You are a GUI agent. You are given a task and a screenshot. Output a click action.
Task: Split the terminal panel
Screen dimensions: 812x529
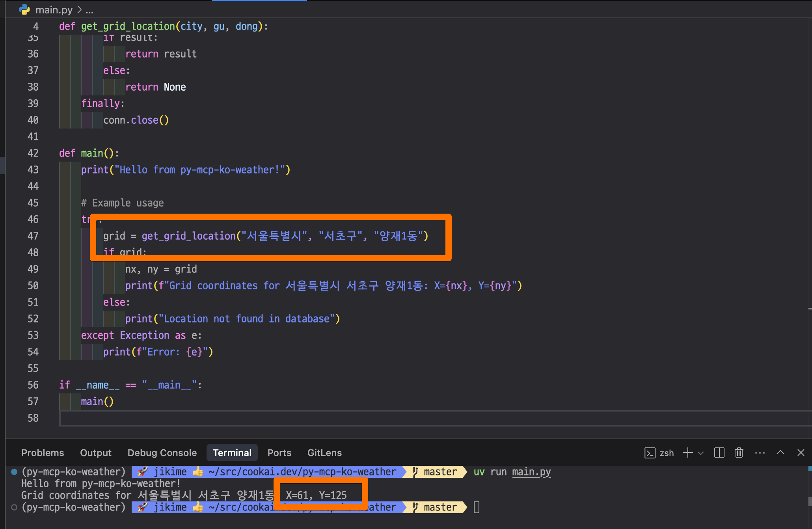coord(719,453)
